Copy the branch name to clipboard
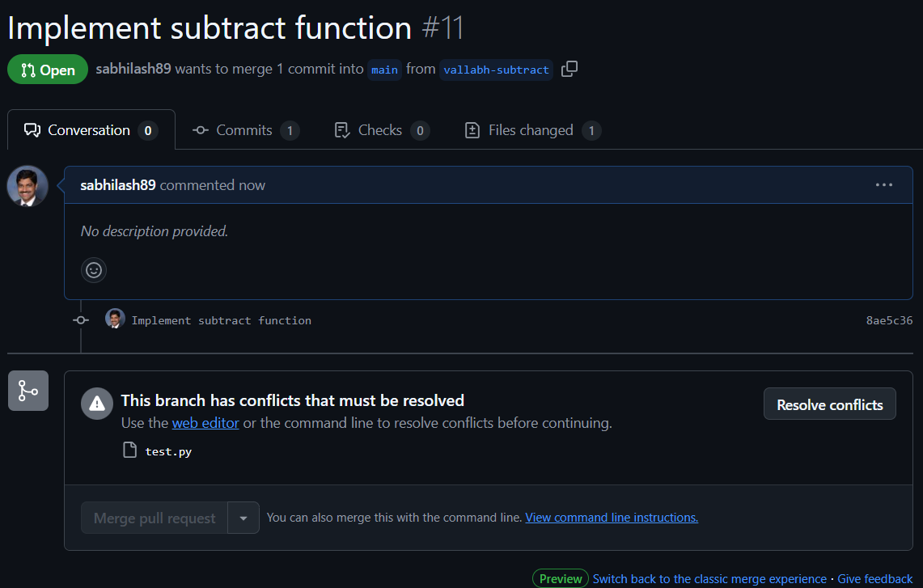 click(569, 69)
